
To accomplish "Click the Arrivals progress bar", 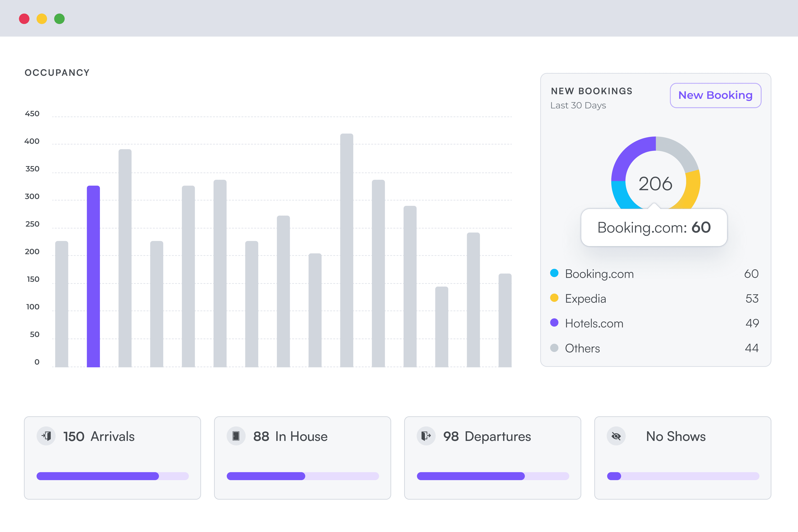I will click(112, 476).
